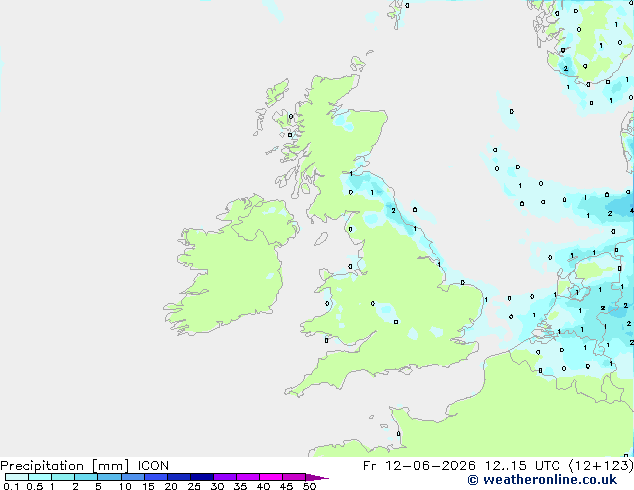Click the Isle of Man on the map
This screenshot has height=490, width=634.
click(x=321, y=239)
